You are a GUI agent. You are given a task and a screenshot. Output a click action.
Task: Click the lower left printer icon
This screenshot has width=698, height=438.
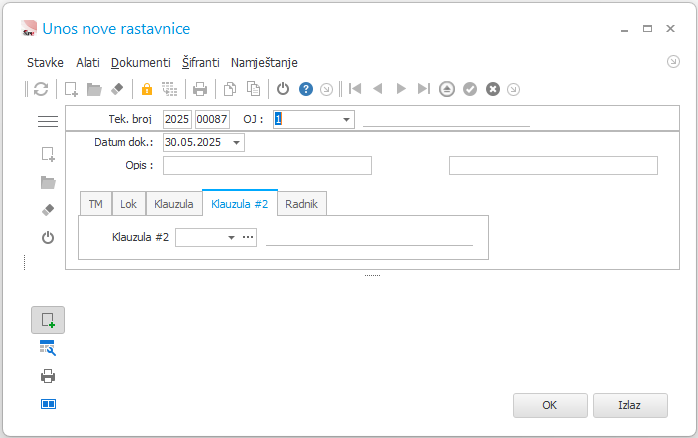point(48,376)
